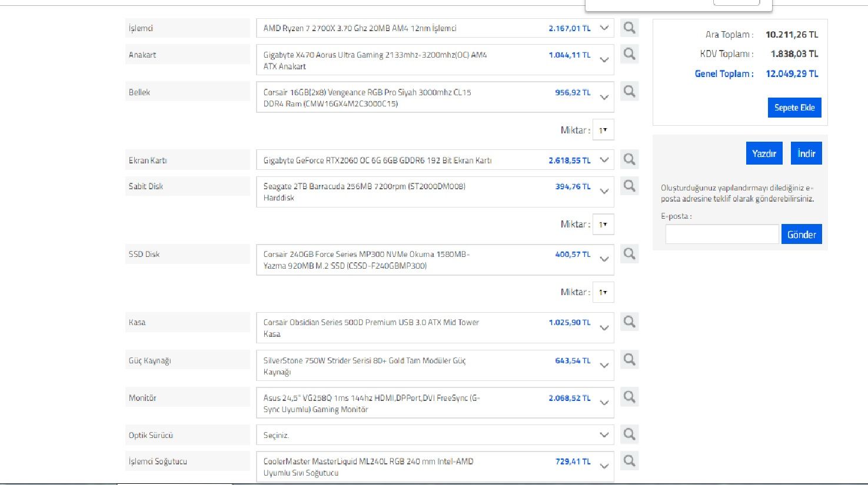Click the 'Genel Toplam :' label
This screenshot has height=485, width=868.
pyautogui.click(x=724, y=73)
